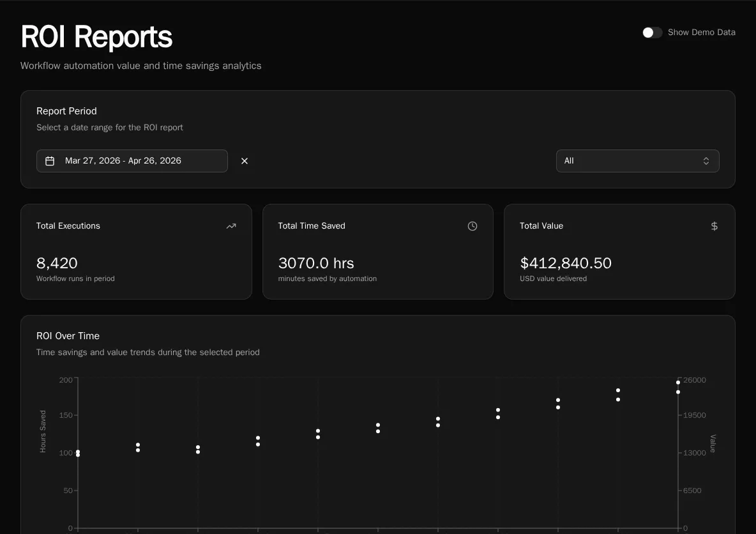Click the dollar sign icon on Total Value card
This screenshot has height=534, width=756.
point(714,225)
